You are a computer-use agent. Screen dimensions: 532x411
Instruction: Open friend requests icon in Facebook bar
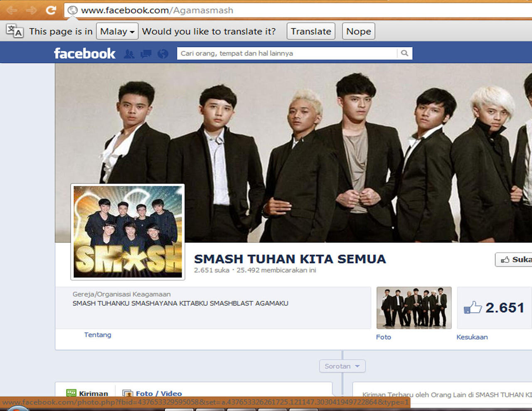129,54
